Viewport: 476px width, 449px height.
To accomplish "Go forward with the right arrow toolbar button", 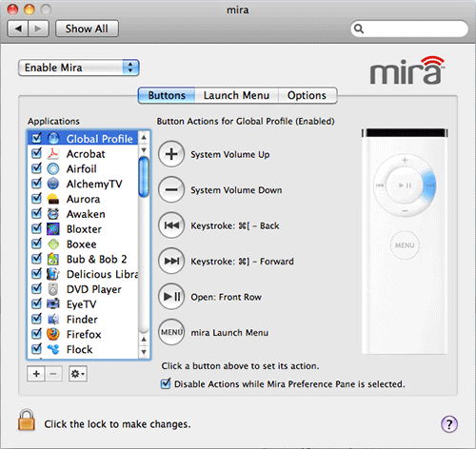I will point(38,29).
